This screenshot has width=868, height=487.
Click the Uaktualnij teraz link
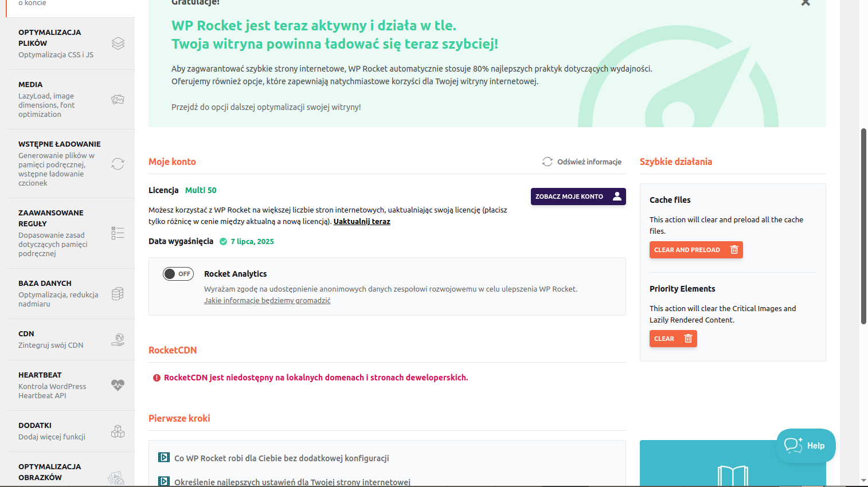coord(362,222)
